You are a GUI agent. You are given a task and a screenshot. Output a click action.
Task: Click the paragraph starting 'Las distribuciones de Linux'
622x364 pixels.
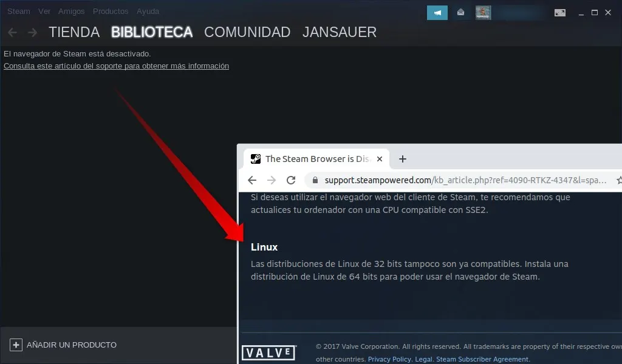tap(409, 270)
